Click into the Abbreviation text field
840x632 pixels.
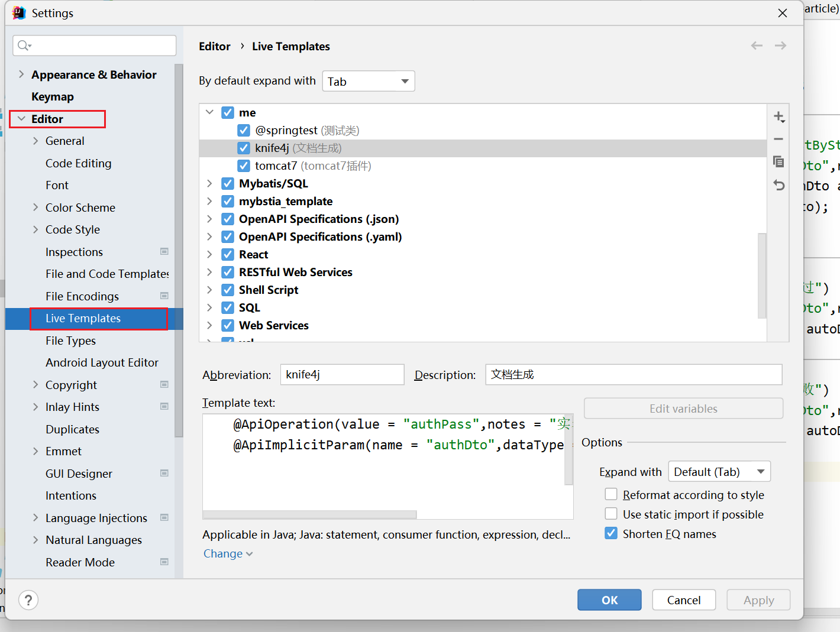click(x=341, y=375)
